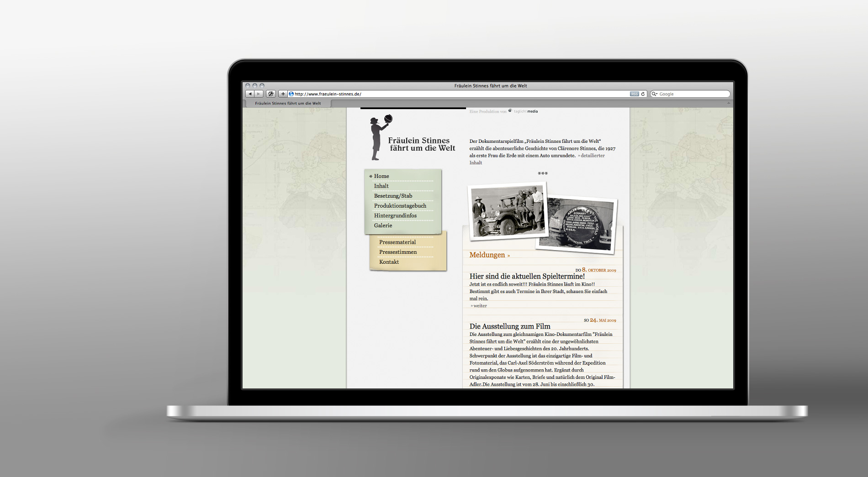The image size is (868, 477).
Task: Follow the weiter link under Spieltermine
Action: (x=480, y=306)
